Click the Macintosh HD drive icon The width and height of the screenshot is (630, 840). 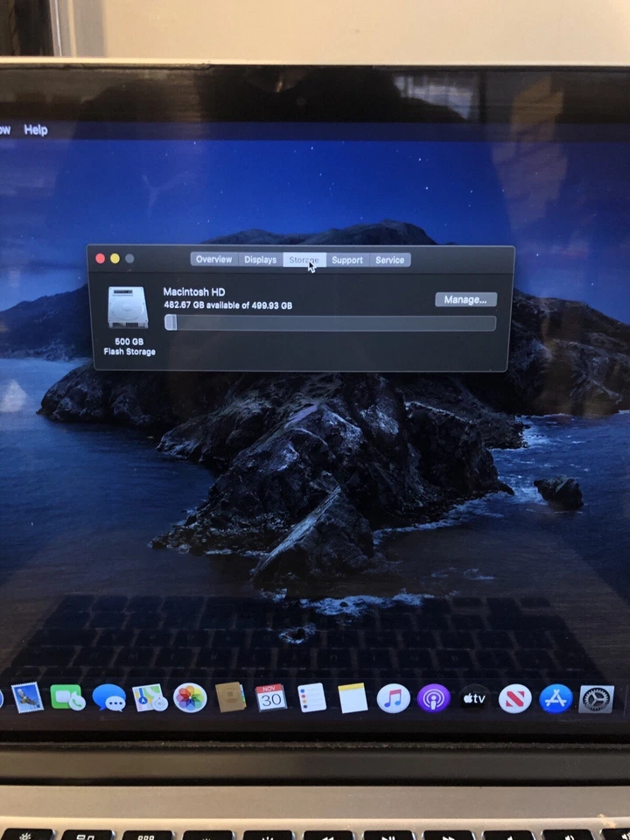pyautogui.click(x=128, y=307)
